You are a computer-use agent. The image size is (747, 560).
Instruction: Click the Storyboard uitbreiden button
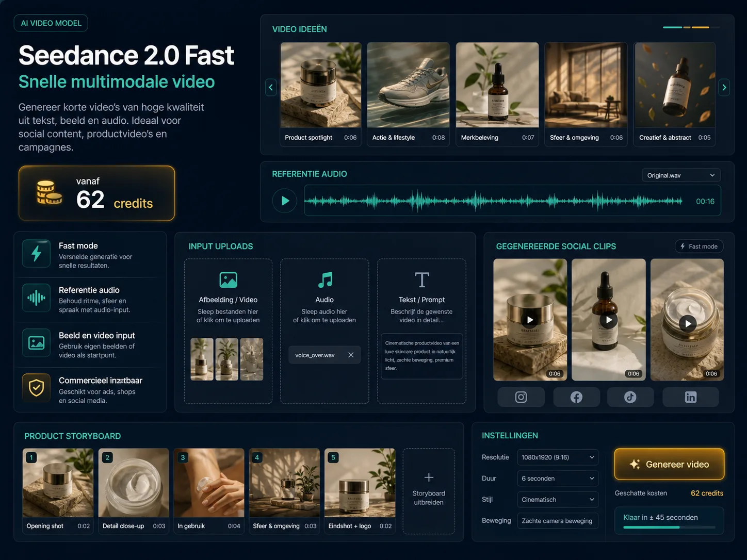429,491
